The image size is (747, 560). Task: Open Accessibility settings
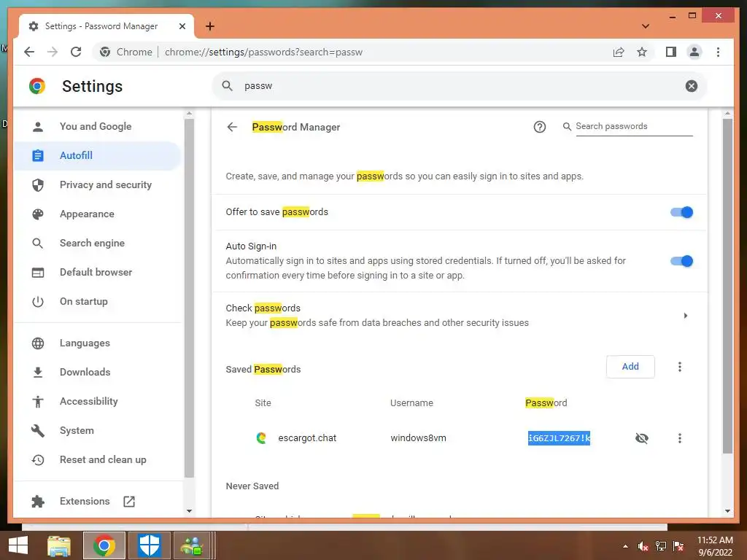point(97,402)
